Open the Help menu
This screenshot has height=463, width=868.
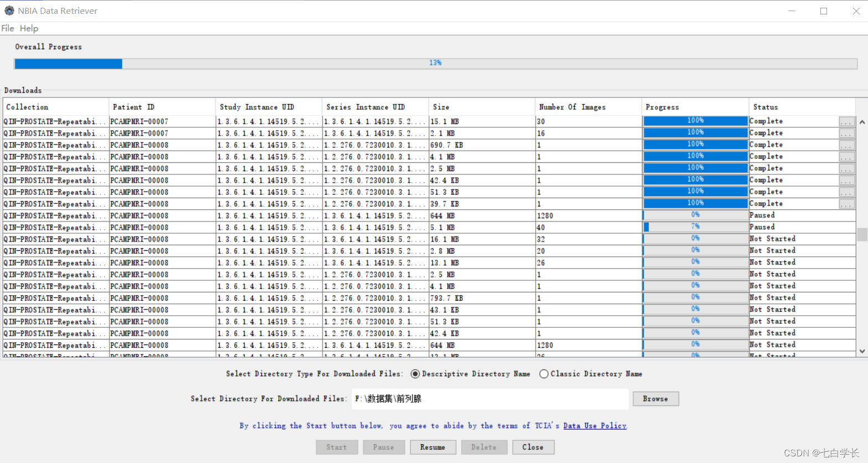[29, 28]
